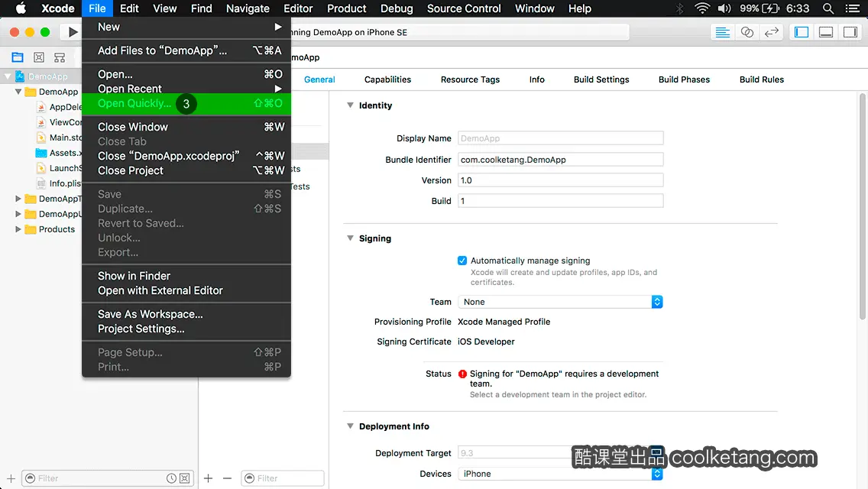Select Close Window menu item
The width and height of the screenshot is (868, 489).
coord(186,127)
